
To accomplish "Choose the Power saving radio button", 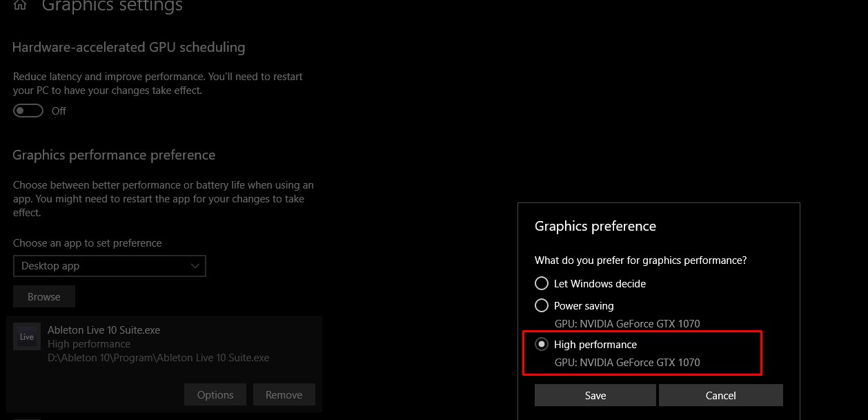I will (x=542, y=305).
